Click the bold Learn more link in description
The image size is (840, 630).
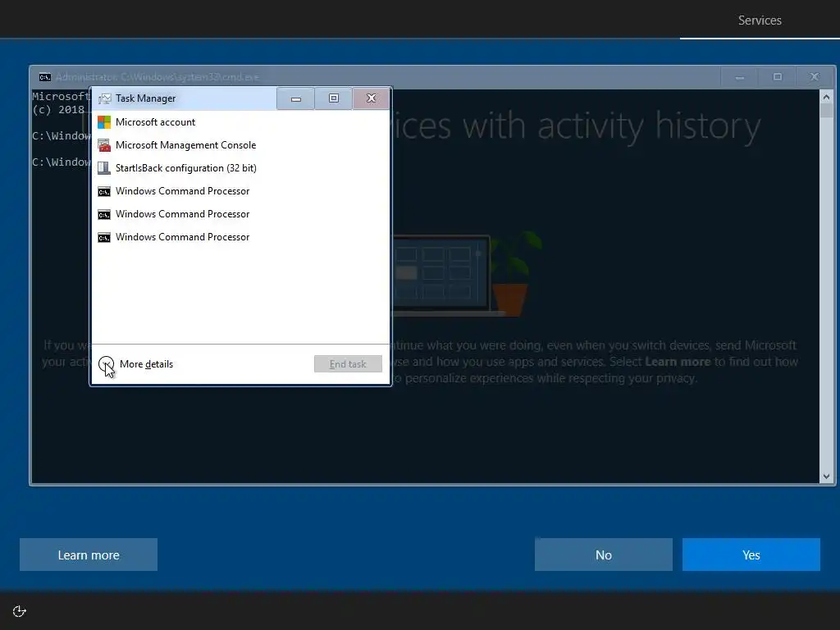pyautogui.click(x=678, y=362)
